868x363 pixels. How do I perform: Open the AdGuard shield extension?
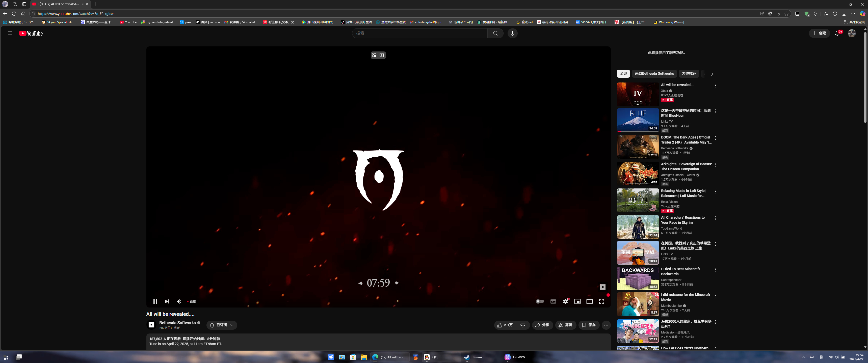click(807, 13)
